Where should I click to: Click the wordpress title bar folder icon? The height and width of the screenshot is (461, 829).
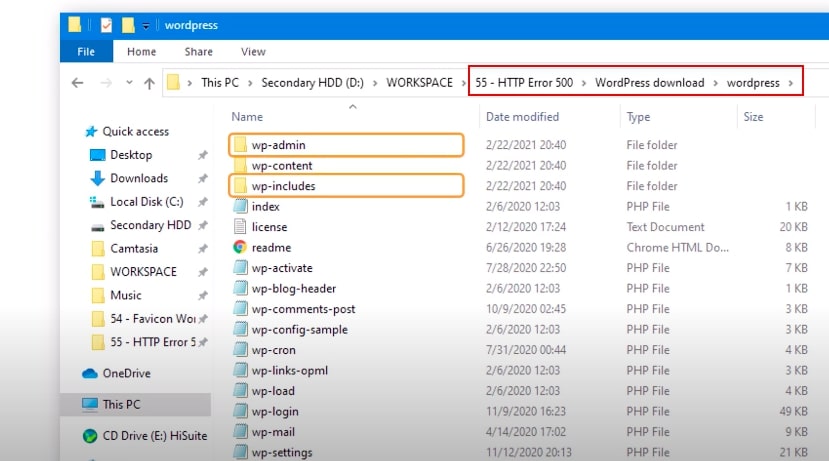(x=75, y=25)
